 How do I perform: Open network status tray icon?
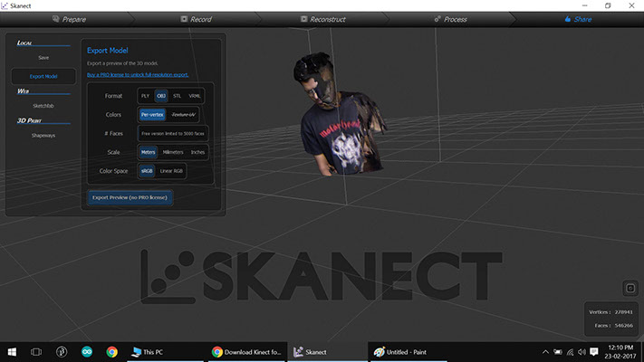[x=570, y=352]
